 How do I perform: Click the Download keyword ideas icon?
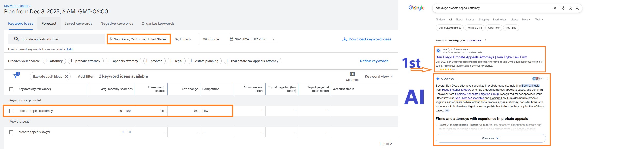pyautogui.click(x=344, y=39)
